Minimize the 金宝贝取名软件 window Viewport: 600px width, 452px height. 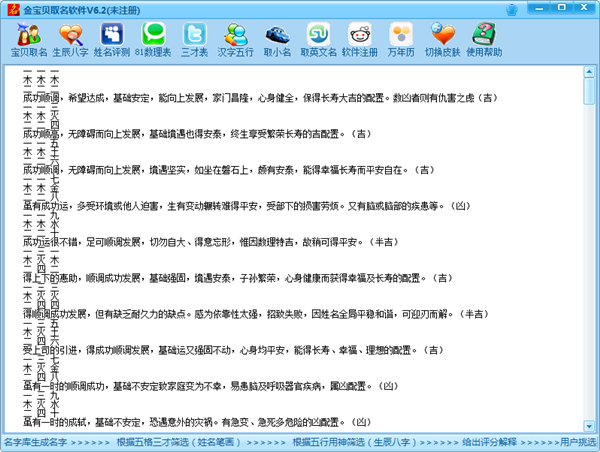[x=540, y=8]
